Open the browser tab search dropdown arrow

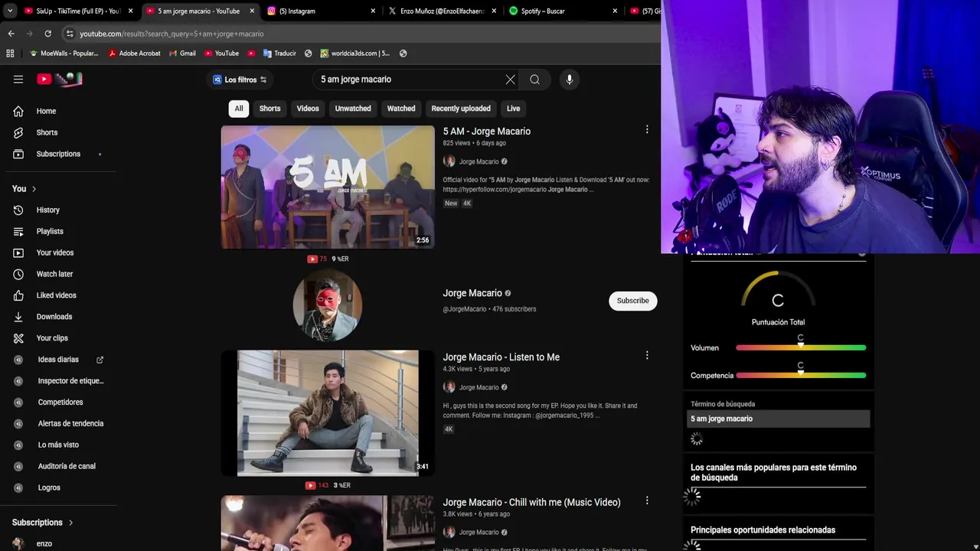coord(9,11)
